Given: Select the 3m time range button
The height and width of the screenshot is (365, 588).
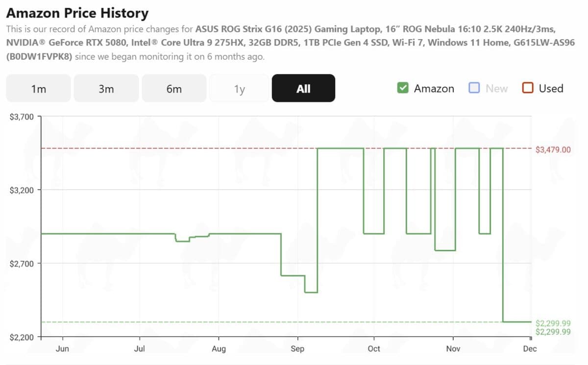Looking at the screenshot, I should click(106, 88).
